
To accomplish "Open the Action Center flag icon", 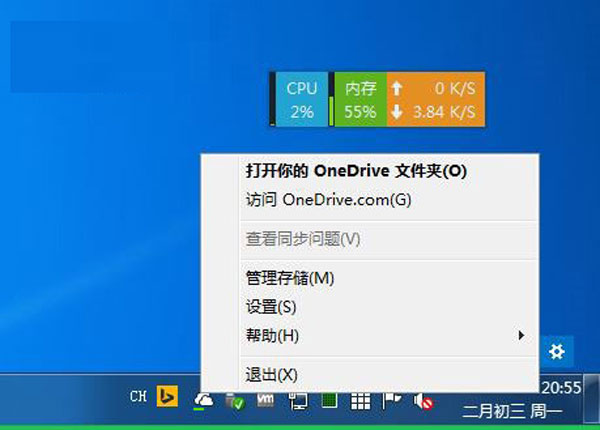I will click(x=391, y=401).
